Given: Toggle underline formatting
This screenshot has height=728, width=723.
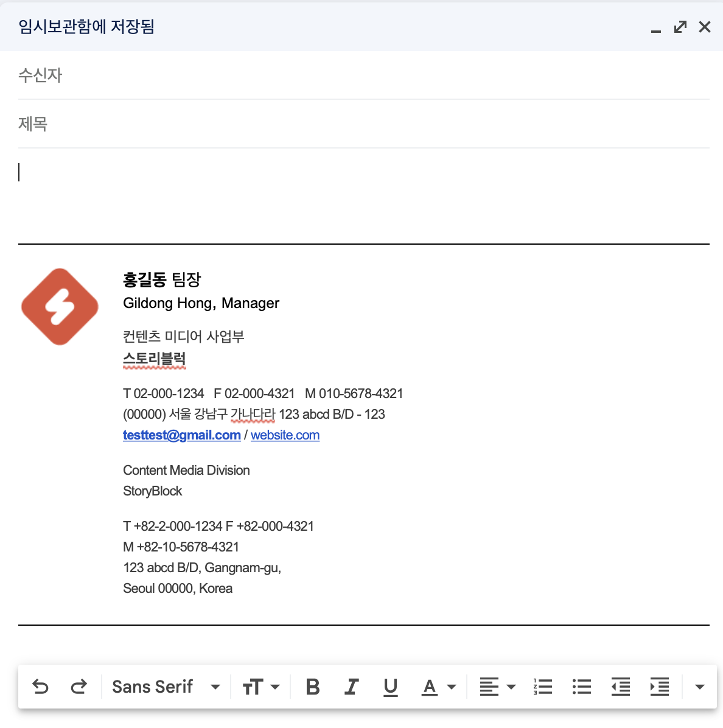Looking at the screenshot, I should [390, 687].
